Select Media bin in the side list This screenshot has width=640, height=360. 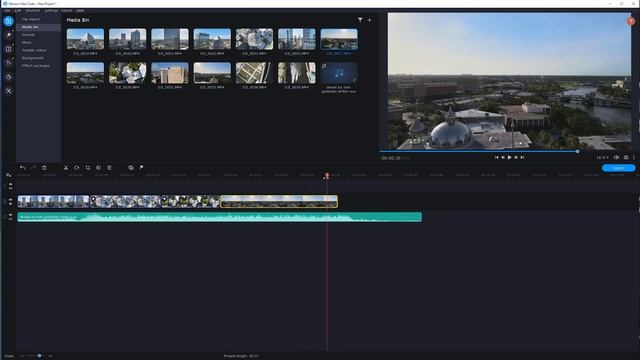(30, 27)
